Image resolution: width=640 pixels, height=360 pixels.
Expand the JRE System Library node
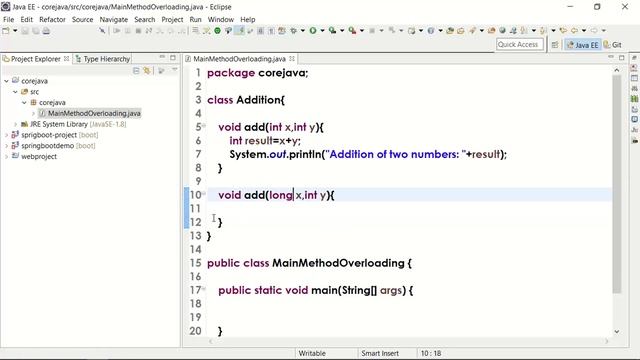pos(16,124)
